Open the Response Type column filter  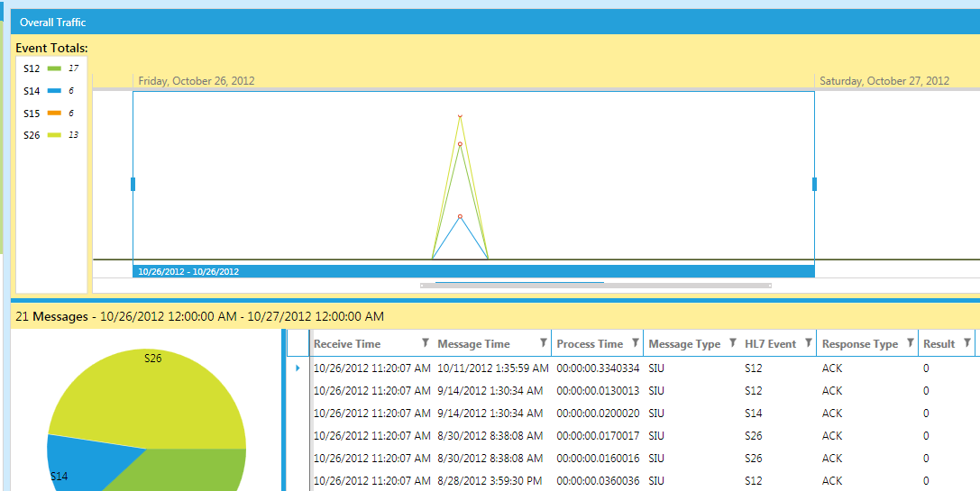point(911,342)
